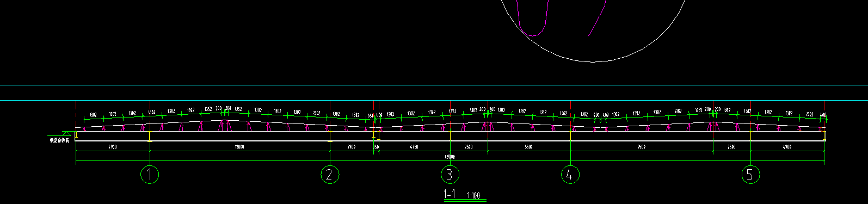Select the rightmost 4900 dimension text

pos(787,147)
